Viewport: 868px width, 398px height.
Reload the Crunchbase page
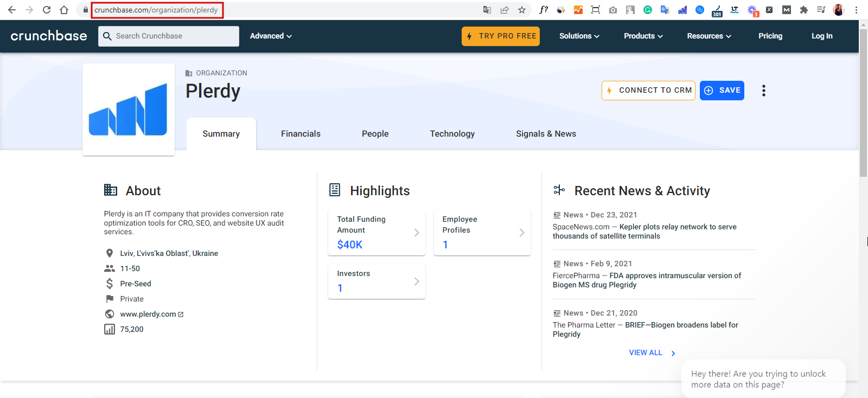click(47, 10)
